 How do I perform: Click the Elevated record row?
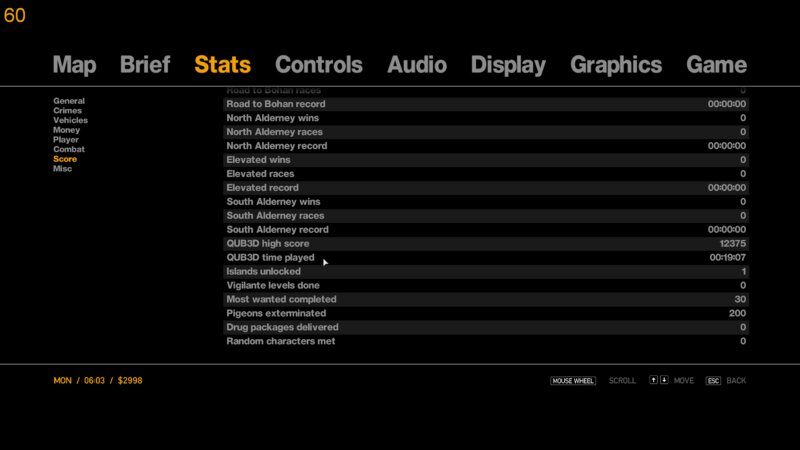coord(486,188)
